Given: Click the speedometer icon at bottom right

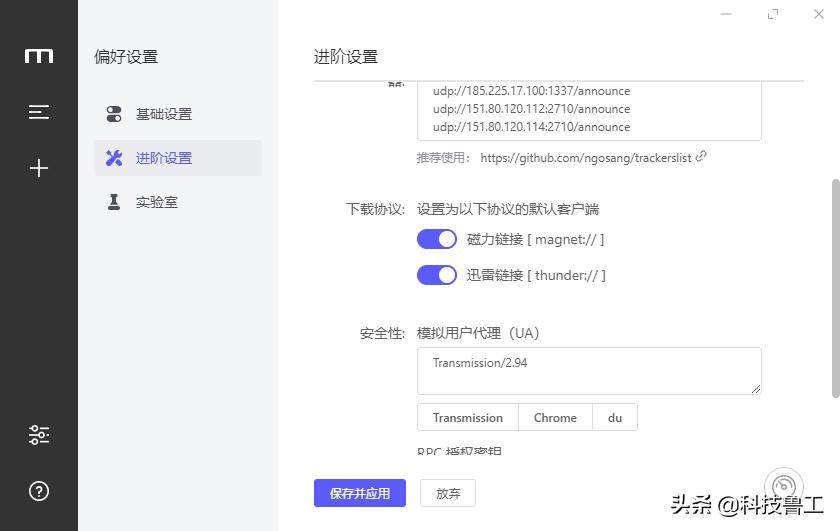Looking at the screenshot, I should pos(784,486).
